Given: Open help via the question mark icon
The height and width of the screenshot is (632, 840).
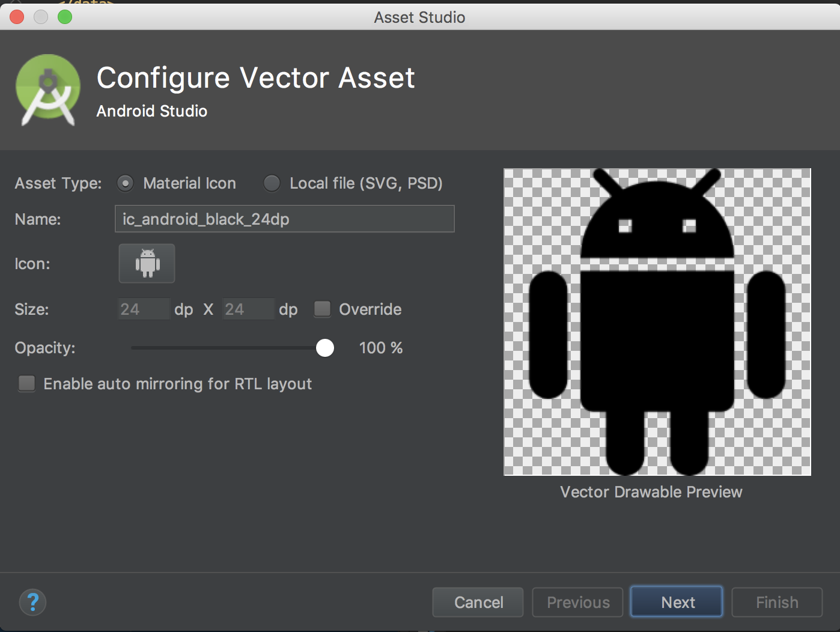Looking at the screenshot, I should click(x=32, y=602).
